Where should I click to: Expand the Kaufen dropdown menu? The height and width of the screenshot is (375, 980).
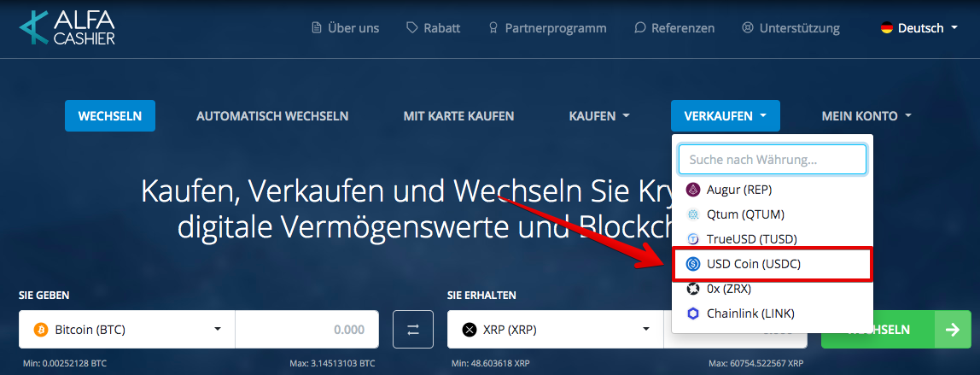click(x=599, y=116)
